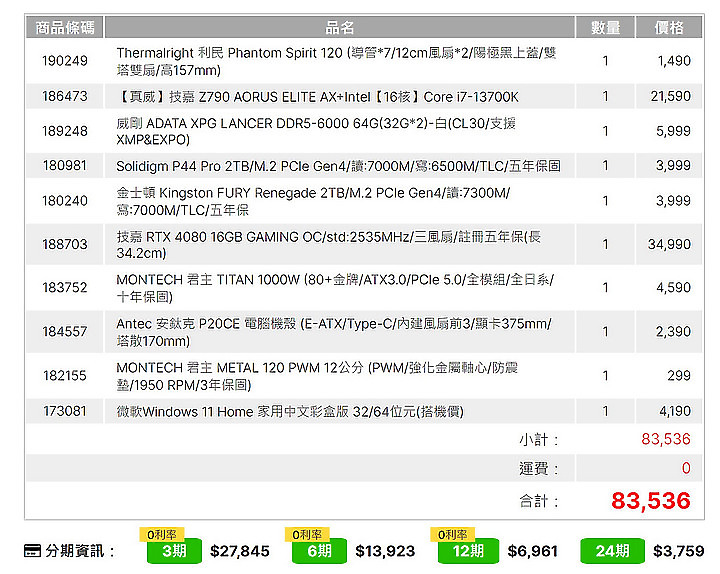
Task: Click the Solidigm P44 Pro 2TB product name
Action: [338, 166]
